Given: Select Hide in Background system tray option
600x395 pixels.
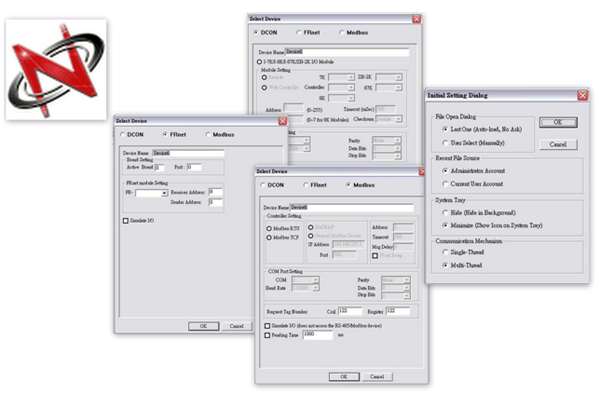Looking at the screenshot, I should tap(445, 212).
